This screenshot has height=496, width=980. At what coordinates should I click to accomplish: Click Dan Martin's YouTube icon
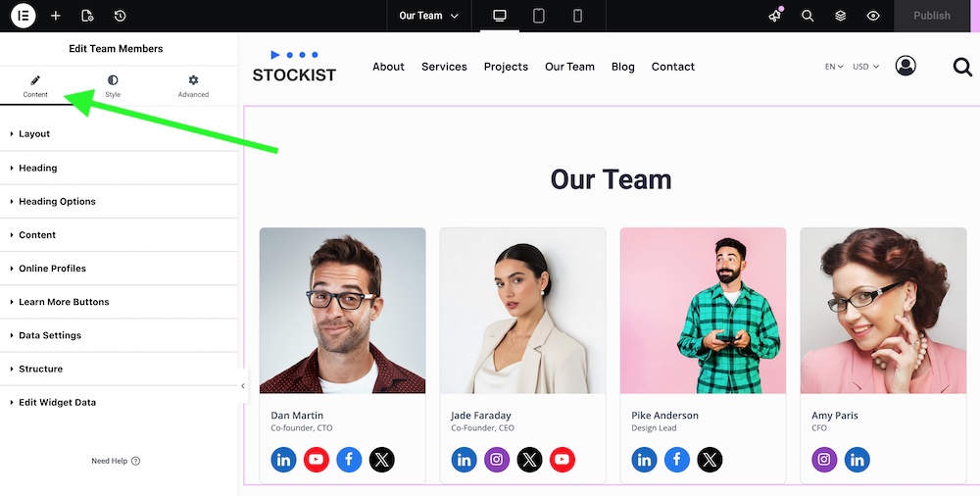316,459
